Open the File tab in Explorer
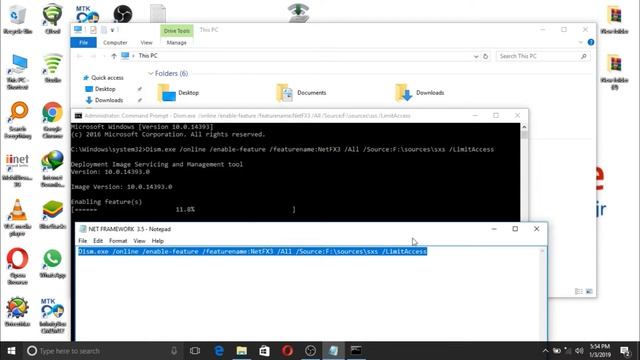 83,42
